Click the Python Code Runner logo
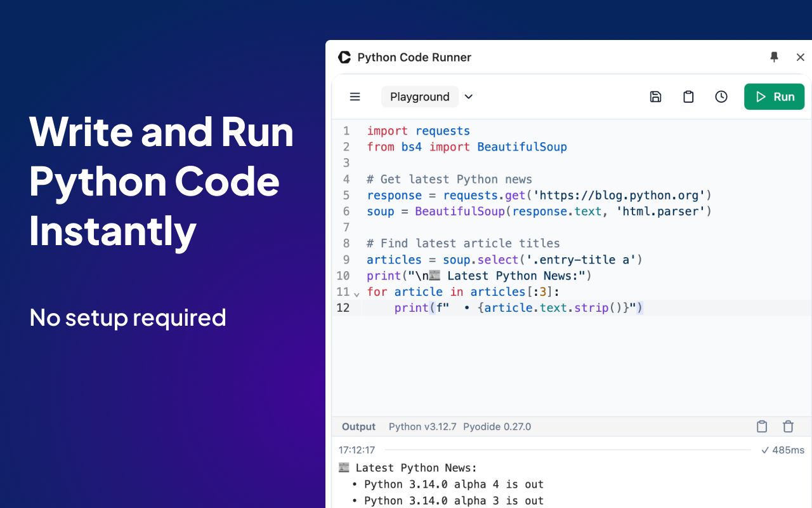 tap(344, 57)
